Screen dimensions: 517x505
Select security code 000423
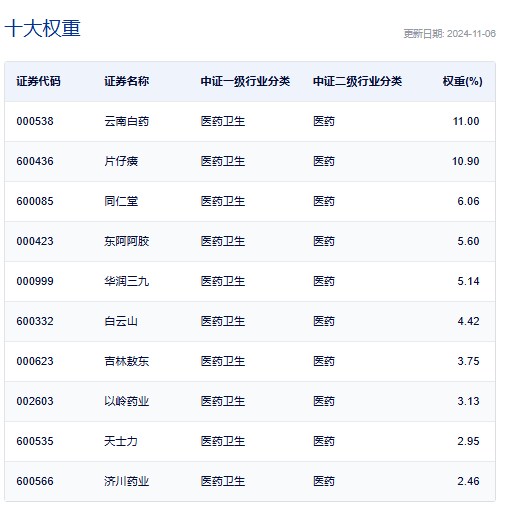[x=35, y=241]
